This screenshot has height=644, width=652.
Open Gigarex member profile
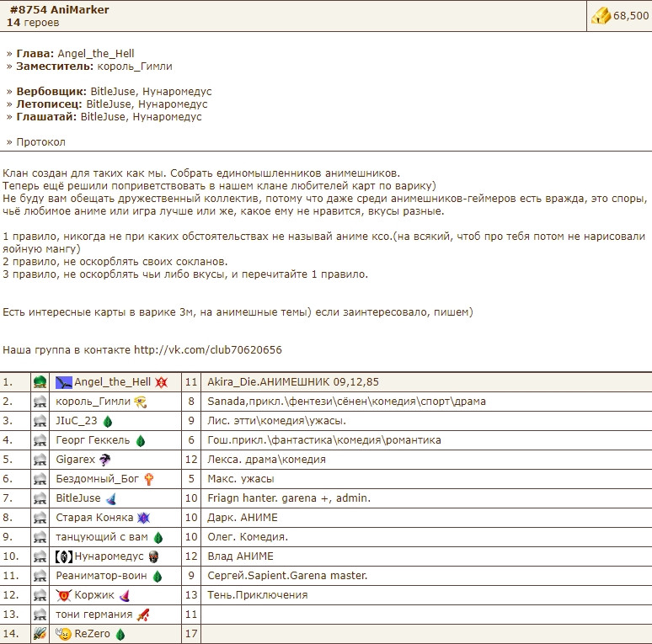75,460
